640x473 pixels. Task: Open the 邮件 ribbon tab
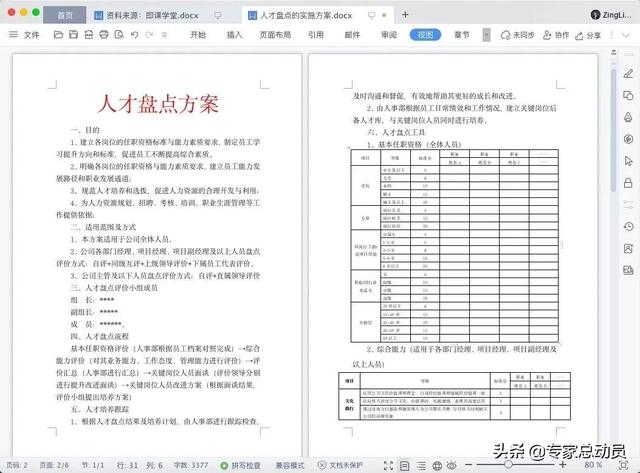(352, 35)
